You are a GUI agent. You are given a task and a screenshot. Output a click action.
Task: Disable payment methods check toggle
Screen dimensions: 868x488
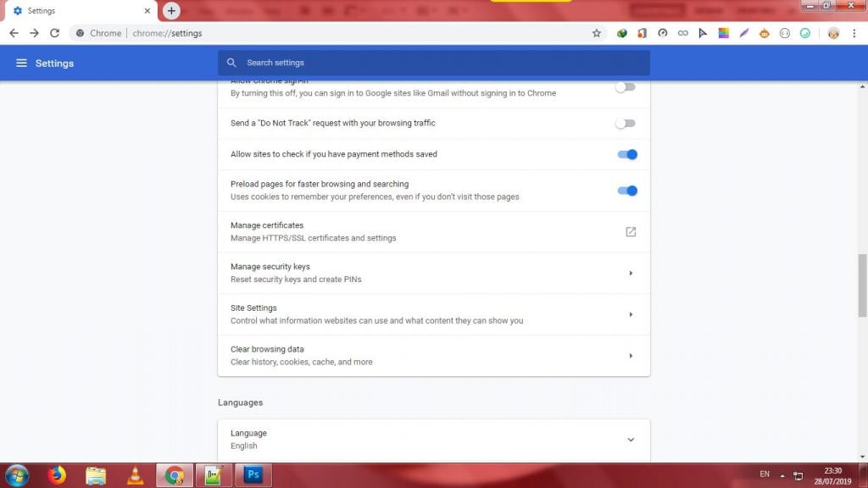(627, 154)
